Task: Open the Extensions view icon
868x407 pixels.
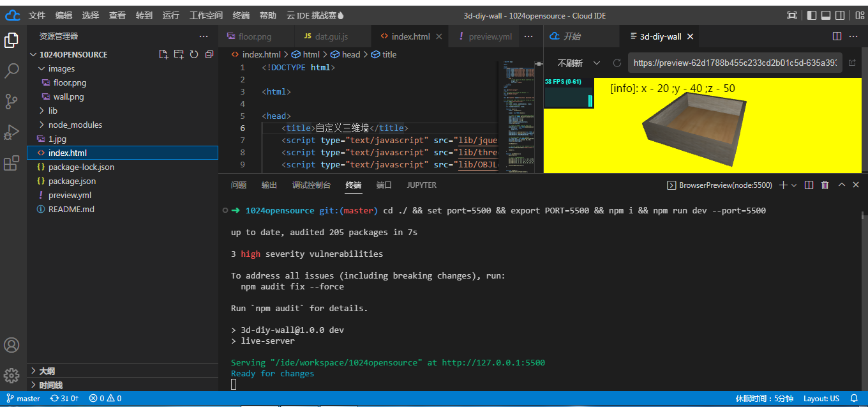Action: tap(11, 164)
